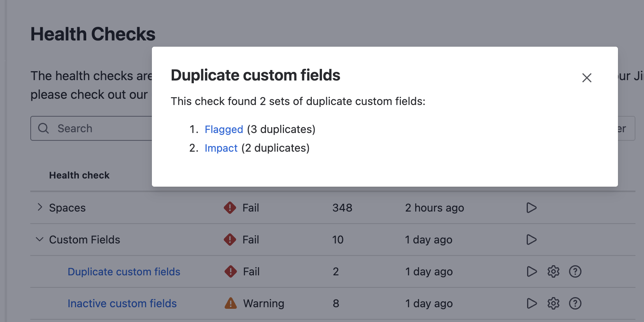Run the Duplicate custom fields check

[531, 271]
